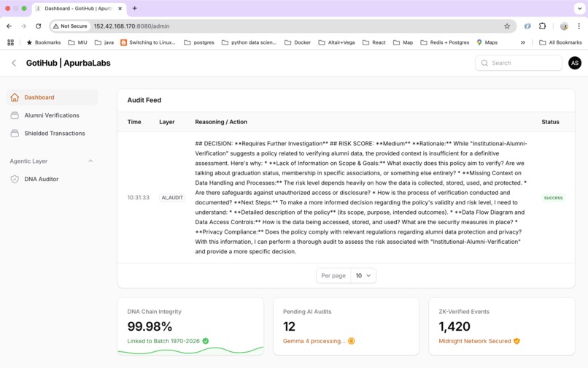Click the Alumni Verifications stack icon
Viewport: 588px width, 368px height.
tap(15, 115)
